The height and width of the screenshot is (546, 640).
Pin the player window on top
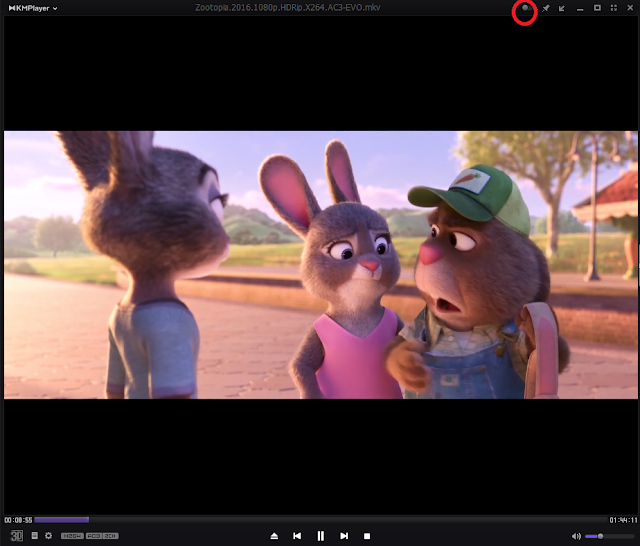pos(546,8)
